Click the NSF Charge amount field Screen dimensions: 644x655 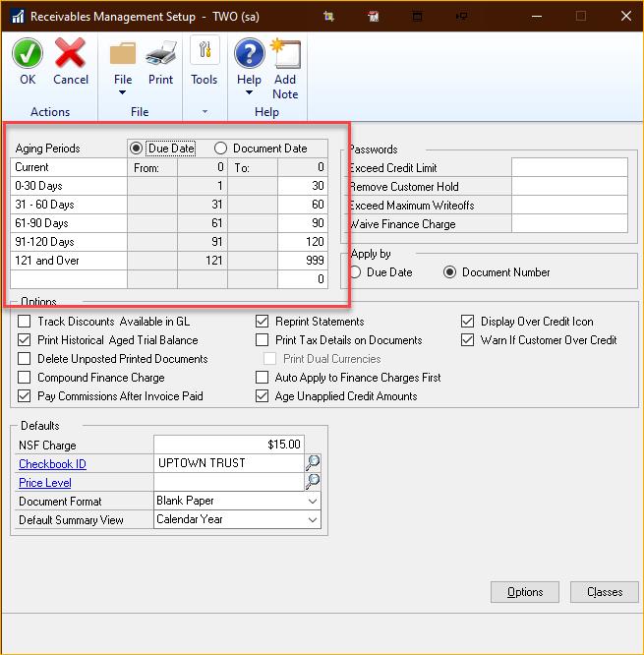tap(229, 445)
